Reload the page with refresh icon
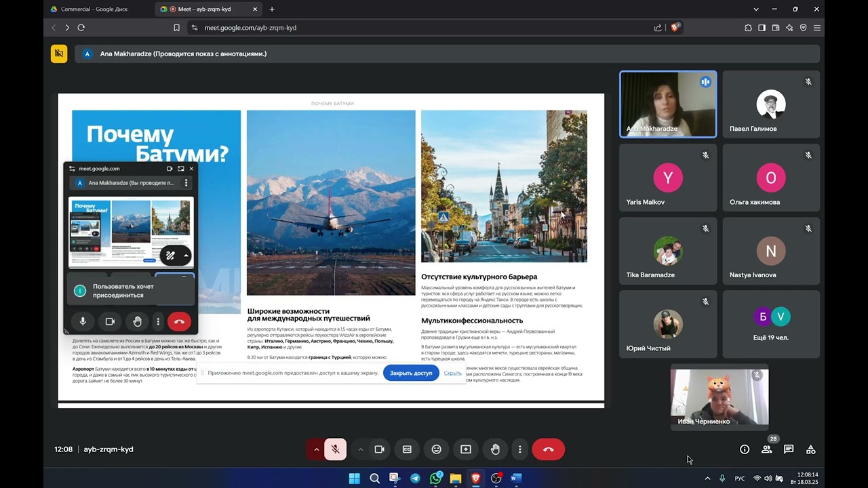Image resolution: width=868 pixels, height=488 pixels. click(81, 28)
